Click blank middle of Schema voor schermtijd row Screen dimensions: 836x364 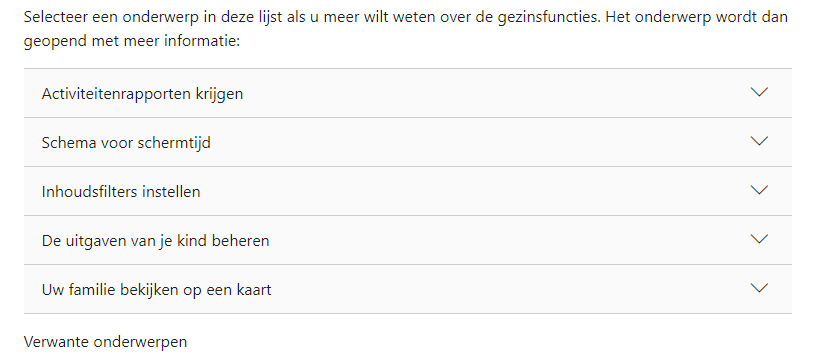(480, 142)
